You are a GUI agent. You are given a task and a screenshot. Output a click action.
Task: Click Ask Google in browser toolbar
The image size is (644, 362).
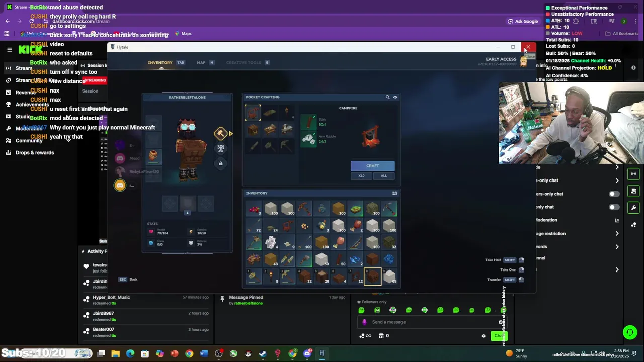pos(523,21)
